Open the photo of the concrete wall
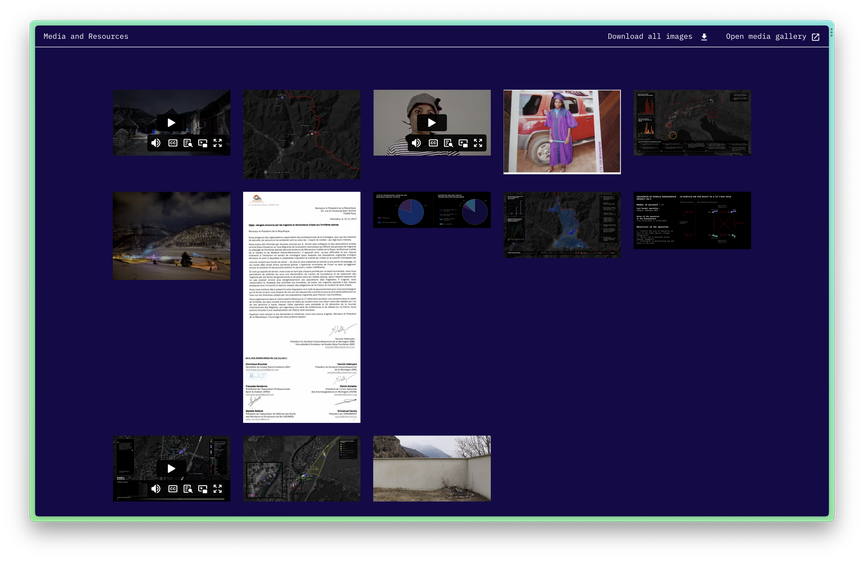Viewport: 864px width, 561px height. tap(432, 468)
